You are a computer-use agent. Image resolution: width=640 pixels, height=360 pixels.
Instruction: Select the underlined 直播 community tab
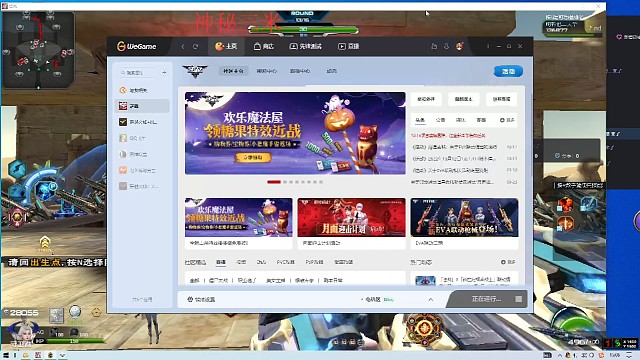(x=221, y=262)
